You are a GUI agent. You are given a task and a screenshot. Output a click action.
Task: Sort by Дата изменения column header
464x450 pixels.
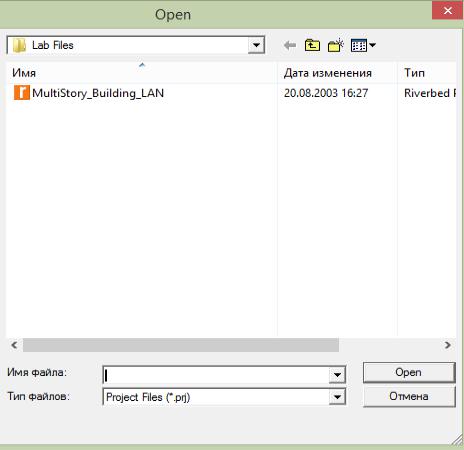click(337, 73)
